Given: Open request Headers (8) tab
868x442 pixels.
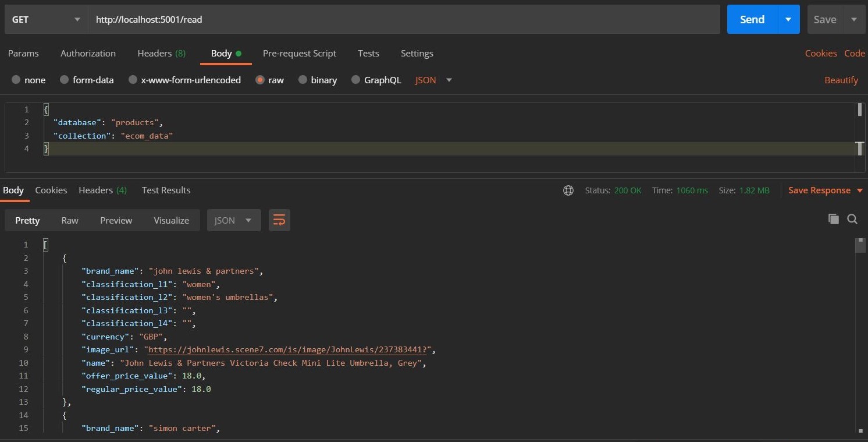Looking at the screenshot, I should pyautogui.click(x=161, y=53).
